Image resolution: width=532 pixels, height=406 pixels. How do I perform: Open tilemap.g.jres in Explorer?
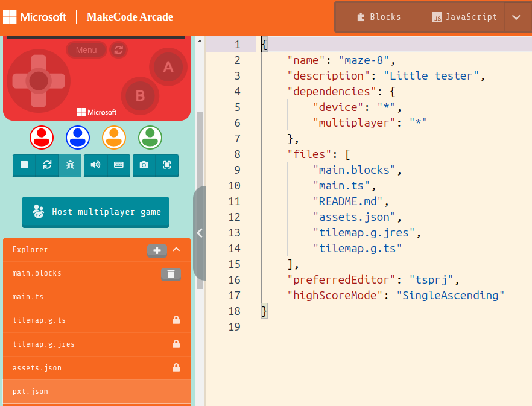[x=97, y=344]
